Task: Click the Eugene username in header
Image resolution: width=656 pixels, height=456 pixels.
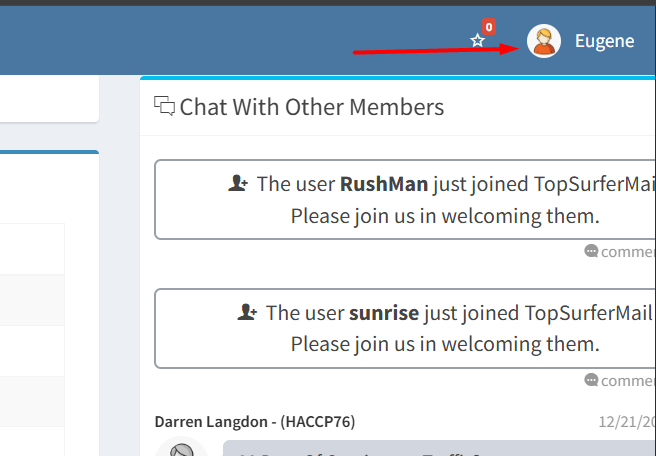Action: [604, 41]
